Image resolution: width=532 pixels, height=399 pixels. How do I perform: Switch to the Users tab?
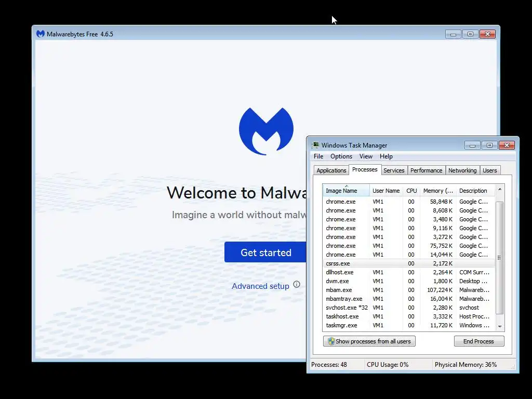(x=489, y=170)
